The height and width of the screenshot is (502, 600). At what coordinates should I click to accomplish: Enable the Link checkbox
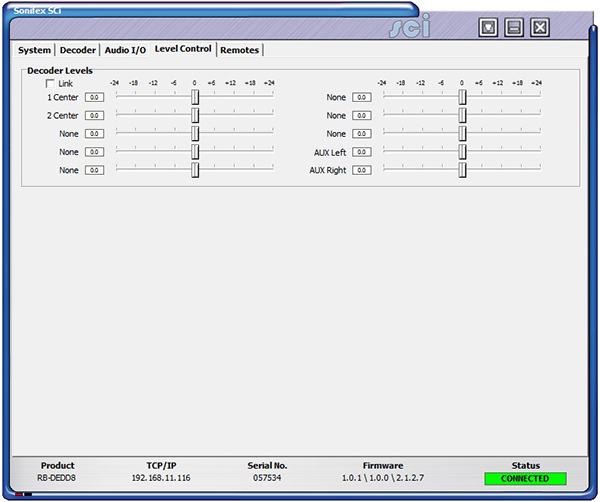[50, 83]
